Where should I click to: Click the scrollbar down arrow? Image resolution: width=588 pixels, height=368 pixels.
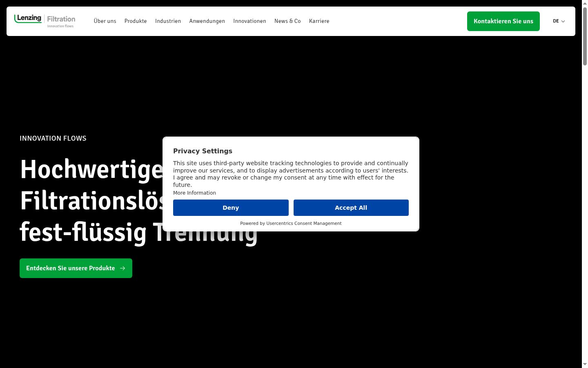[x=585, y=364]
